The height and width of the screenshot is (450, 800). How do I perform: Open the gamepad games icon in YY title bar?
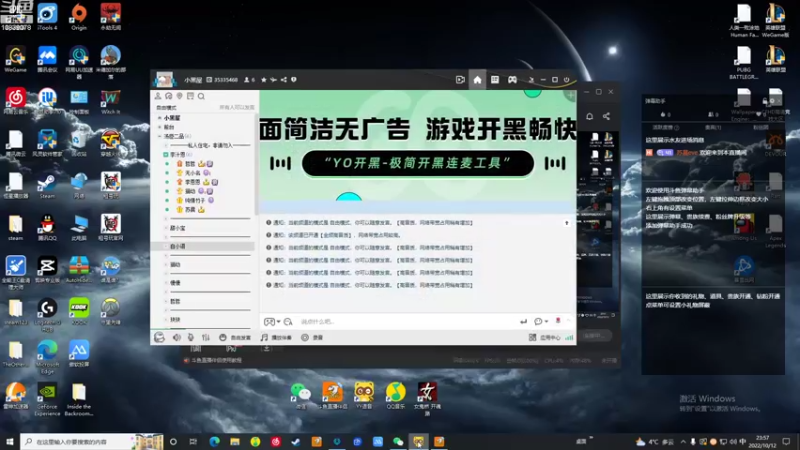pyautogui.click(x=512, y=80)
